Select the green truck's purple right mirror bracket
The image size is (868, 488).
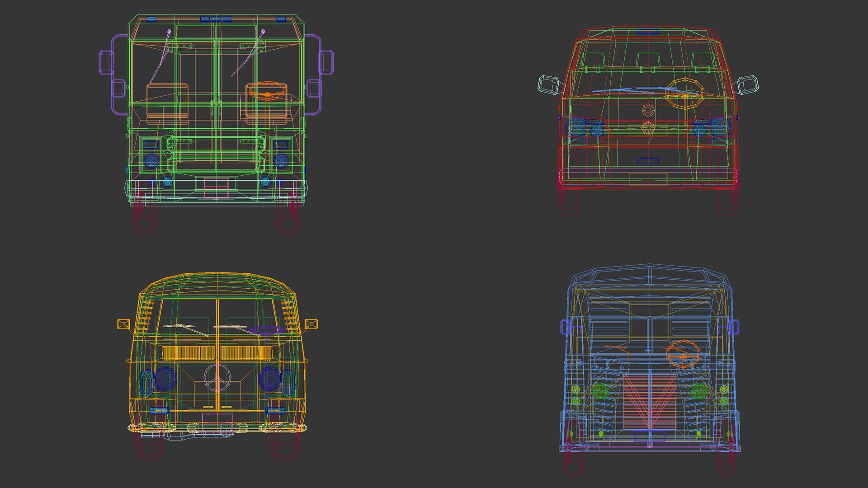[x=319, y=75]
